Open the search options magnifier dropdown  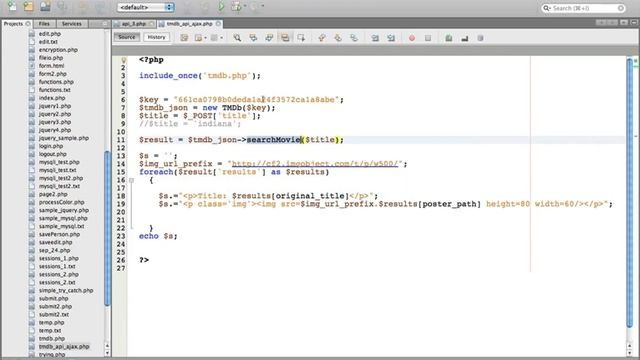(547, 8)
